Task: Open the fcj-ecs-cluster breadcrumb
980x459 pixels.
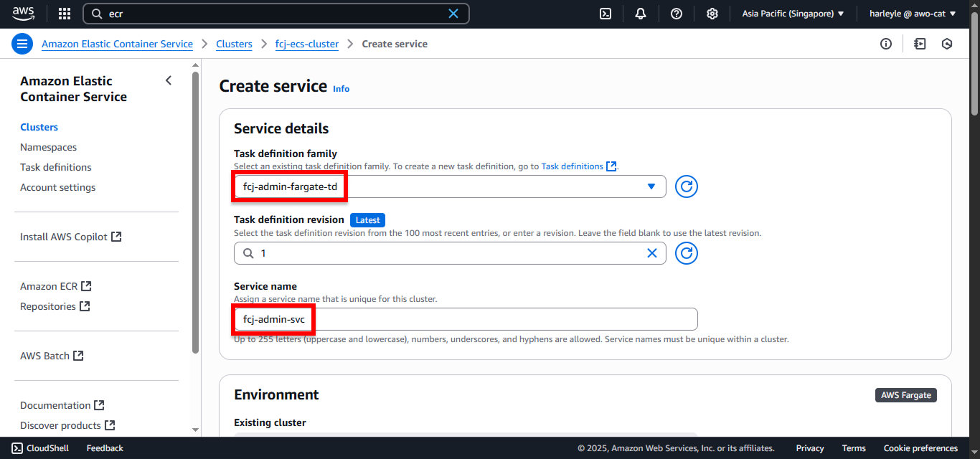Action: click(x=307, y=44)
